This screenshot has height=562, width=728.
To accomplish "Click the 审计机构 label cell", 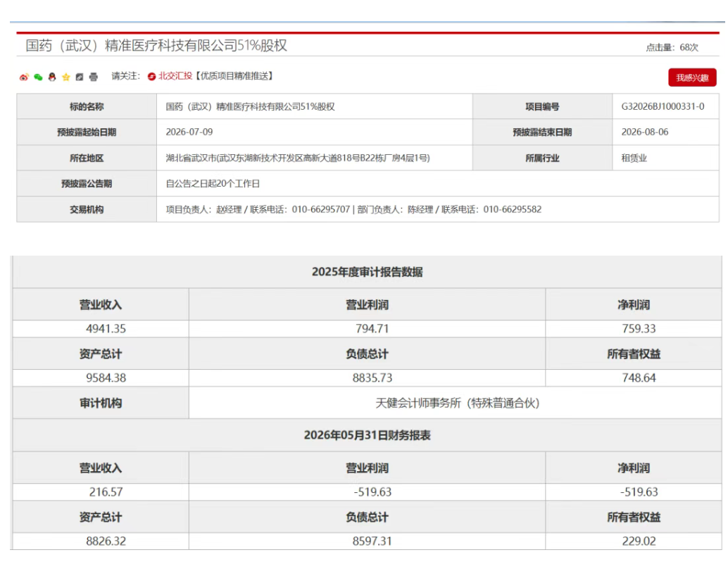I will tap(101, 403).
